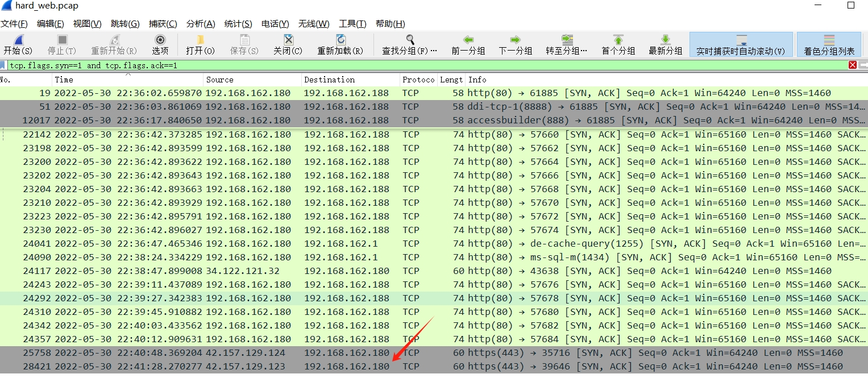Select packet number 24243

pos(434,285)
